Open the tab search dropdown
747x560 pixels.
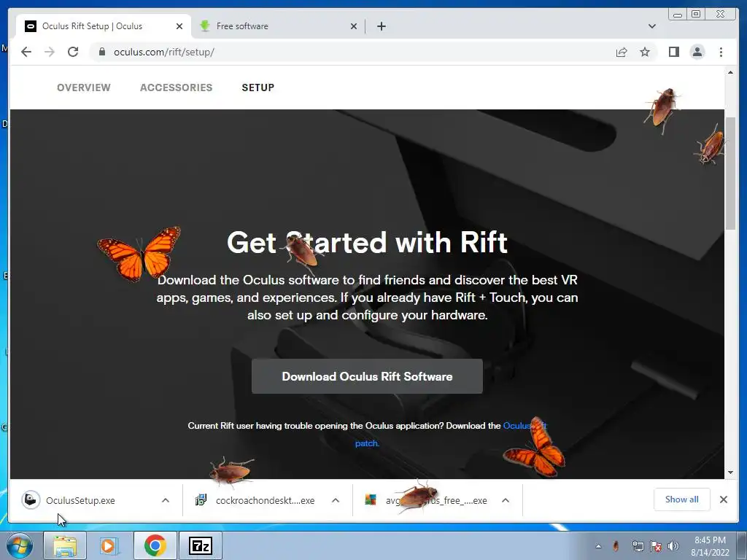click(x=652, y=26)
